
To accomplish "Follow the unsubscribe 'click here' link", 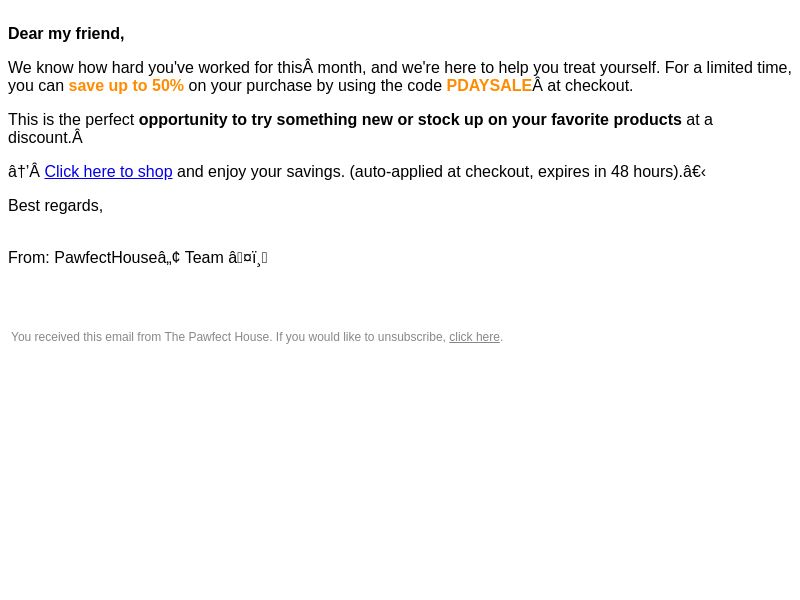I will (474, 337).
